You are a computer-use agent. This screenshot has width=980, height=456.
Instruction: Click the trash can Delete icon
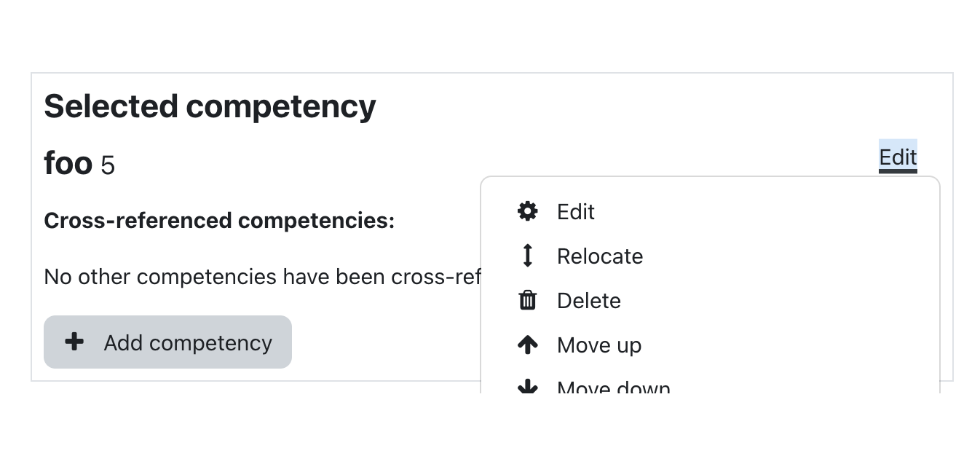coord(527,300)
